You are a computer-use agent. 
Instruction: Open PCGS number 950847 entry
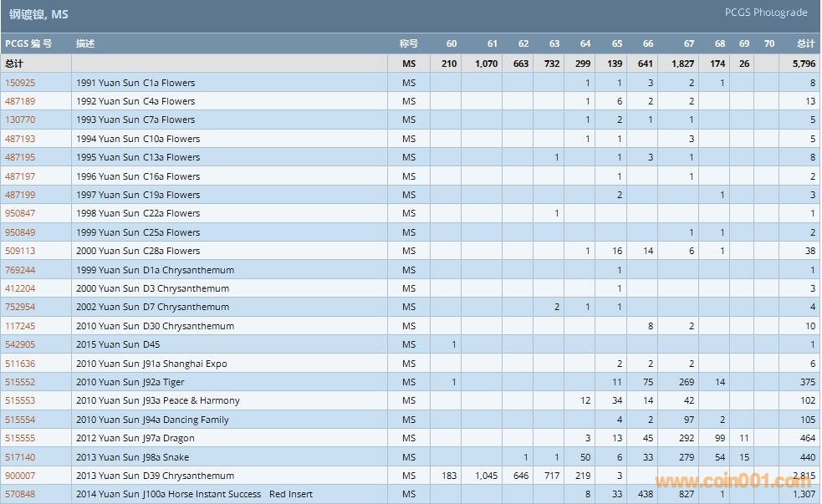pos(20,213)
